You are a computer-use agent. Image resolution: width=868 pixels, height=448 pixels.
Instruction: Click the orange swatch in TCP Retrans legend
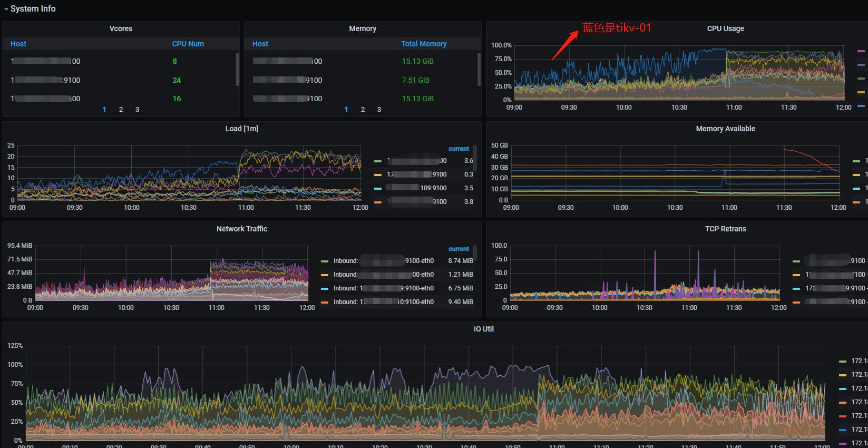tap(796, 302)
